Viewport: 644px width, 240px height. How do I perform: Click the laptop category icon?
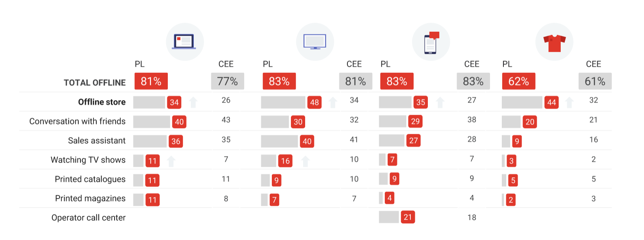[x=185, y=42]
